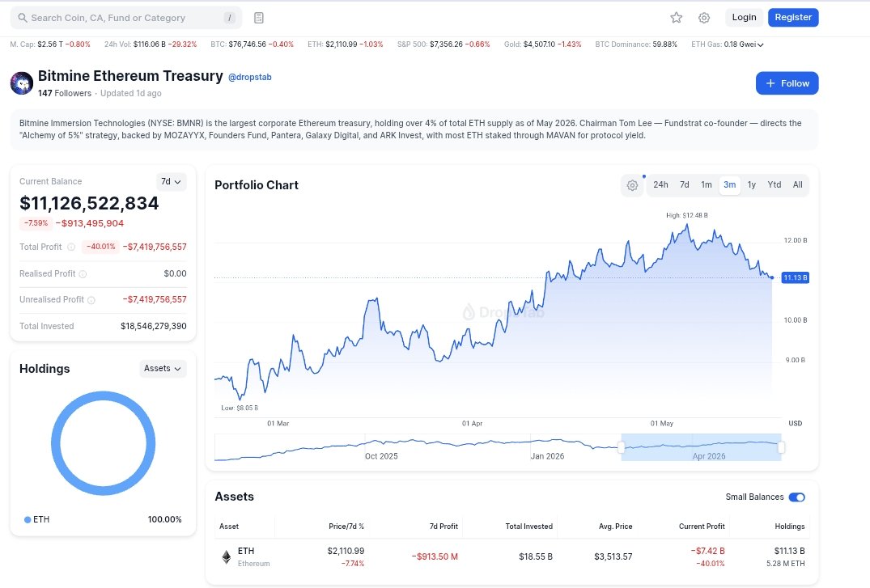The height and width of the screenshot is (588, 870).
Task: Click the 24h Vol $116.06 B stat
Action: click(151, 44)
